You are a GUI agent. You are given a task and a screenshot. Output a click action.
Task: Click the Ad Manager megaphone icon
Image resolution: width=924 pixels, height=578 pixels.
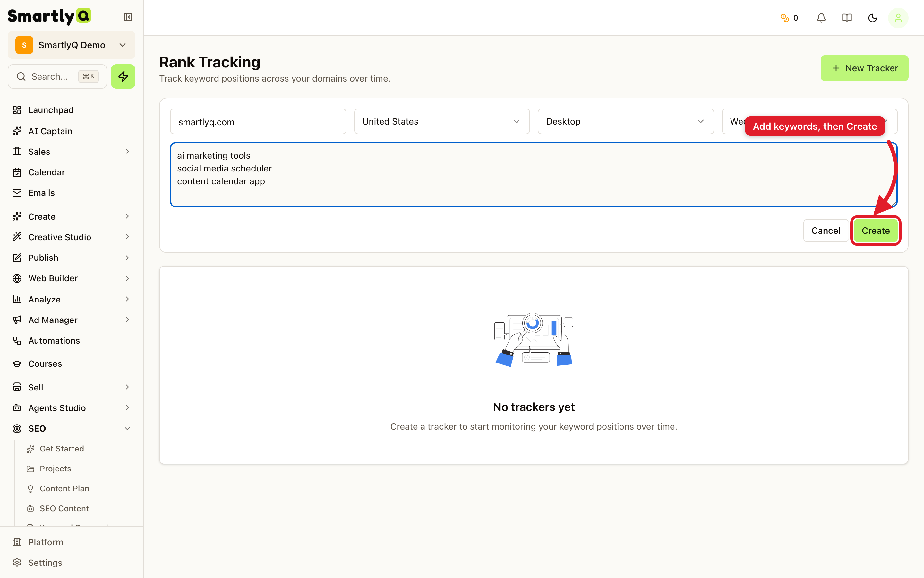pyautogui.click(x=17, y=320)
